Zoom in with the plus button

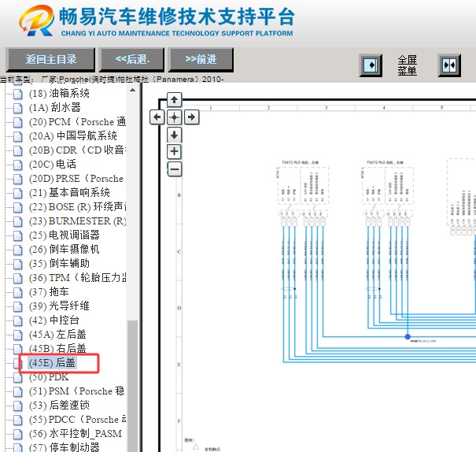point(174,151)
